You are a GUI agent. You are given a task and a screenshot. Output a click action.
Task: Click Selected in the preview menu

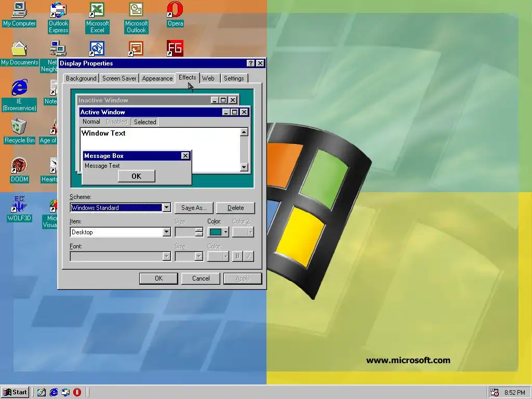pos(145,122)
